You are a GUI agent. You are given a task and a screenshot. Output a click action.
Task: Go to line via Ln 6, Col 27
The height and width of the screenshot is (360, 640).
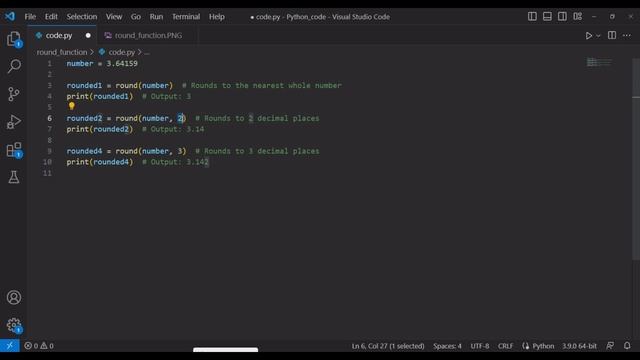[x=388, y=346]
